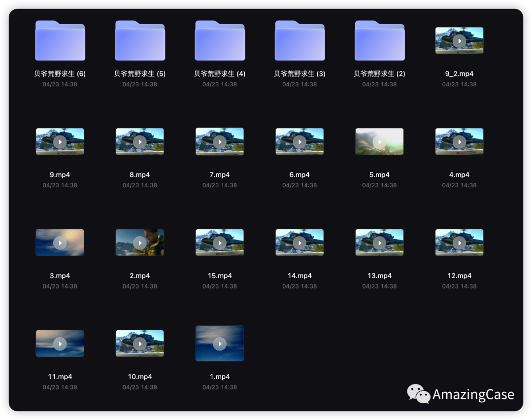Open the 贝爷荒野求生 (3) folder icon
Image resolution: width=532 pixels, height=420 pixels.
click(299, 40)
